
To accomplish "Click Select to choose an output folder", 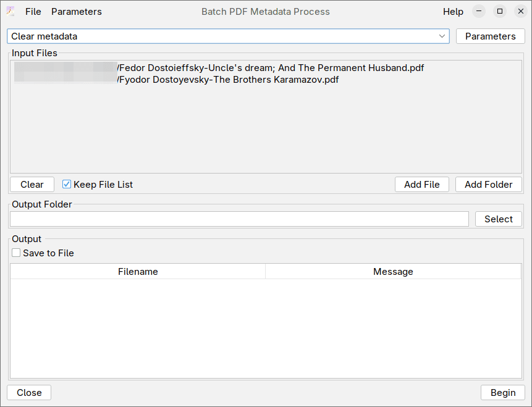I will (498, 219).
